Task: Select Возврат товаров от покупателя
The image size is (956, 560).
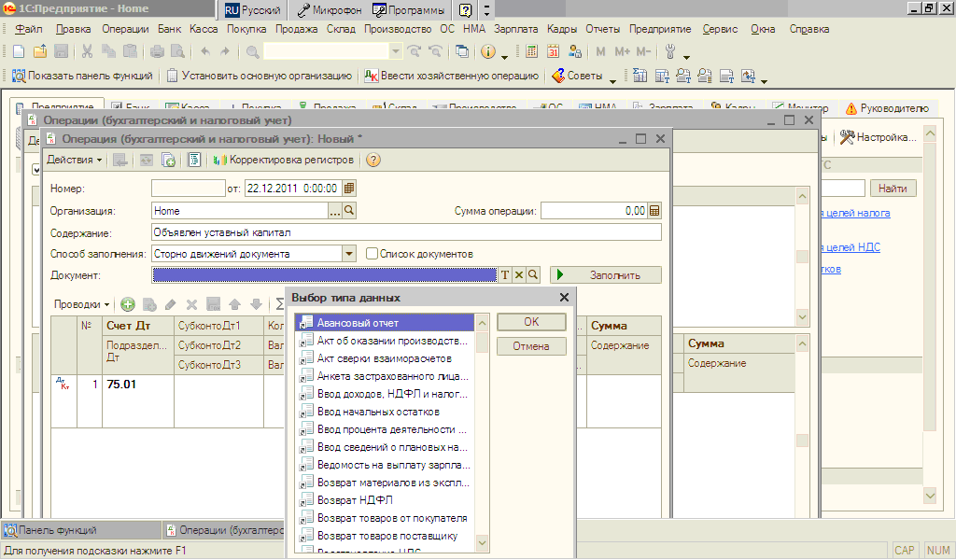Action: pyautogui.click(x=384, y=518)
